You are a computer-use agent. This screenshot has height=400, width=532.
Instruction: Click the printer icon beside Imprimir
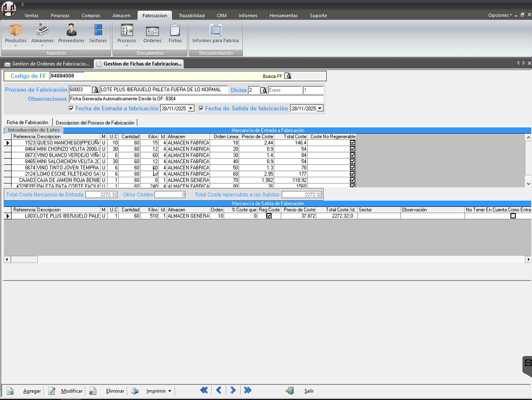(135, 391)
